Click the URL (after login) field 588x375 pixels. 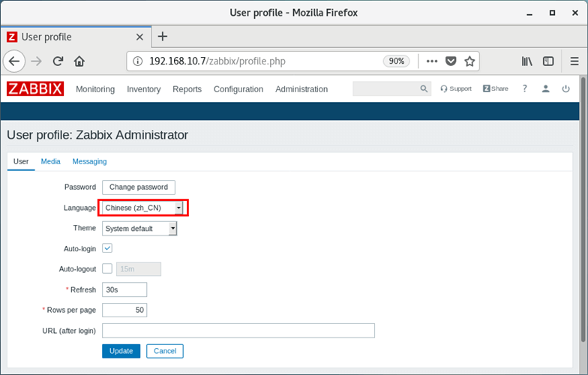tap(238, 331)
